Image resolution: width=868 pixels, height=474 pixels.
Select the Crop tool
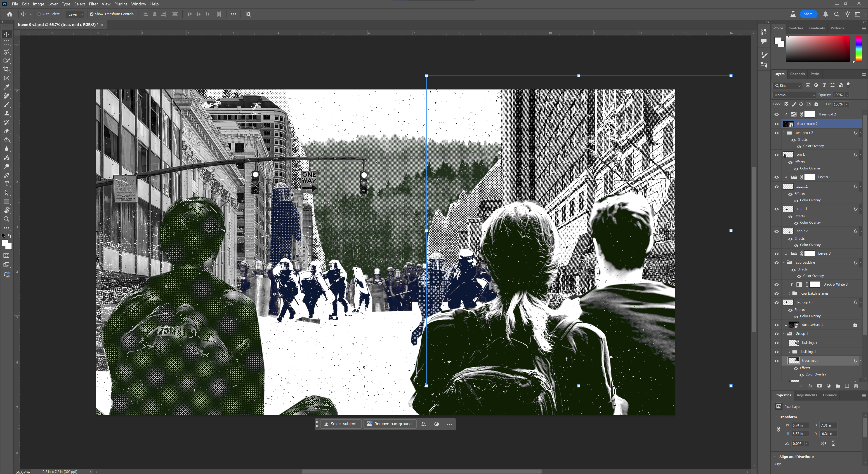(6, 69)
